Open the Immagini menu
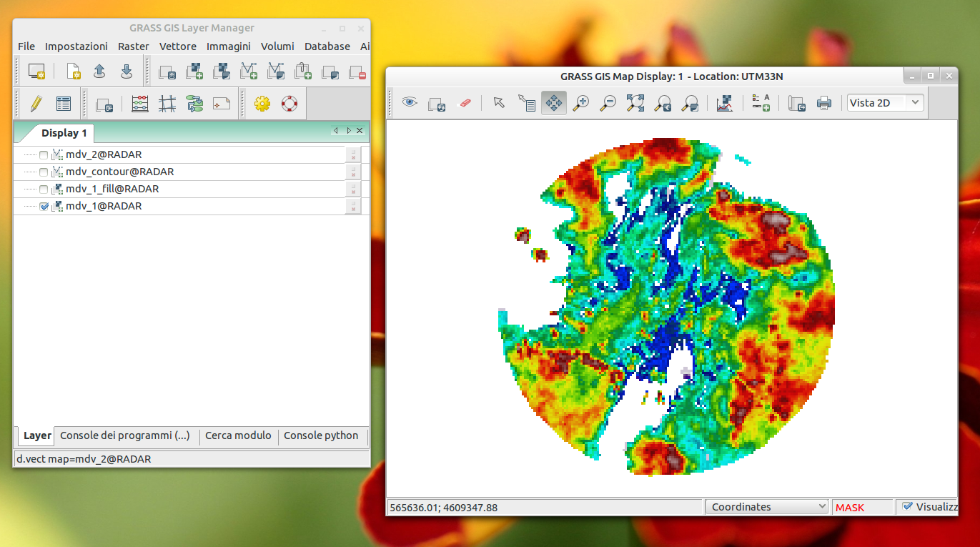This screenshot has width=980, height=547. pos(229,46)
